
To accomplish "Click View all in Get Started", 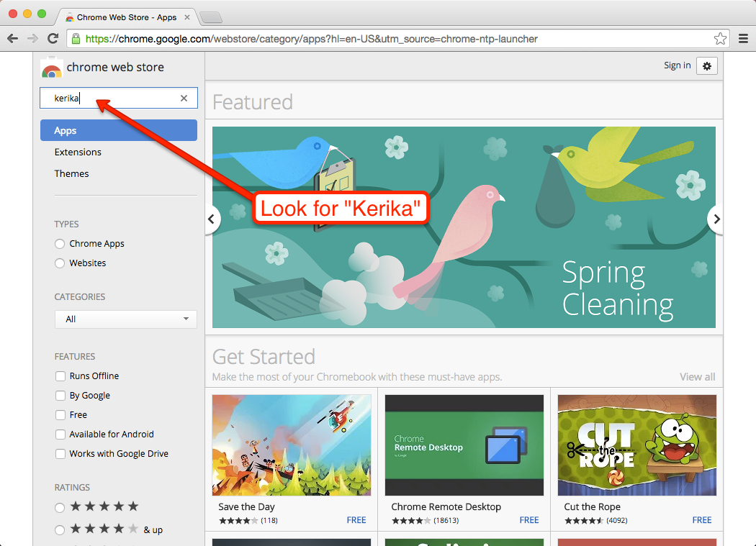I will [x=697, y=377].
